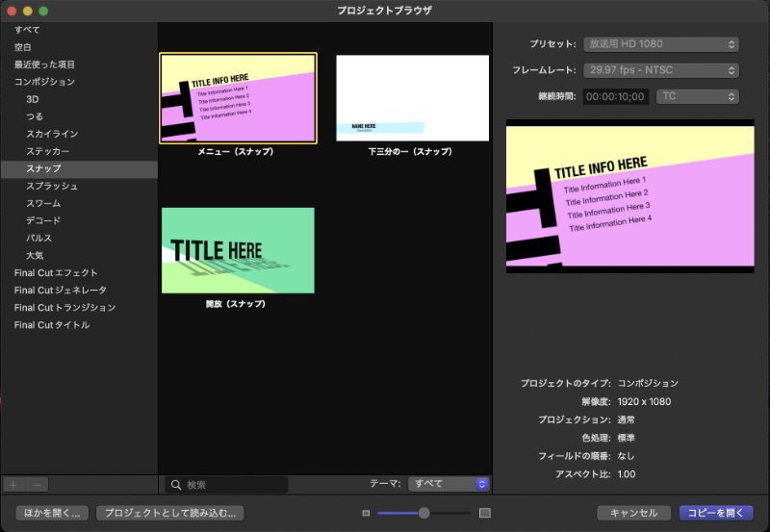Click the large thumbnail size icon

[485, 513]
